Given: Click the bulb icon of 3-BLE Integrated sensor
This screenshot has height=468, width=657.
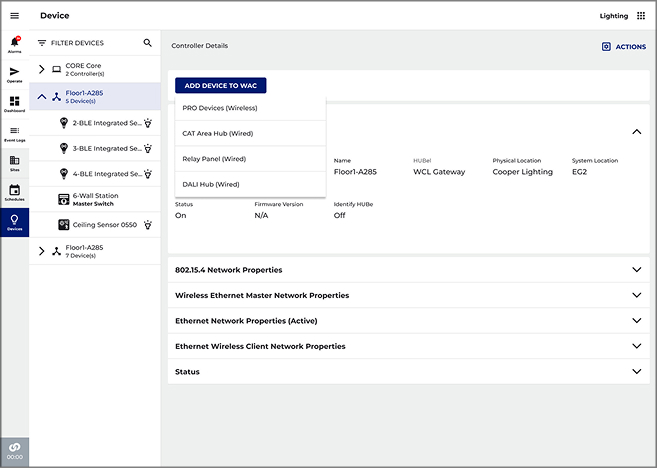Looking at the screenshot, I should click(x=64, y=148).
